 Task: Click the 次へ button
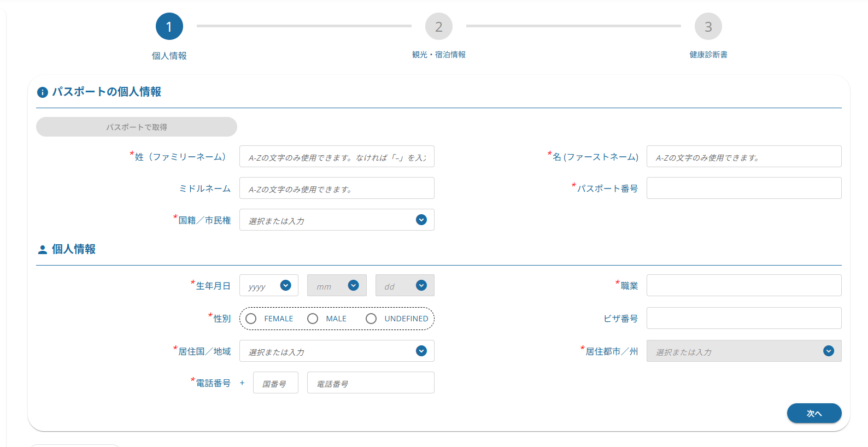(814, 413)
